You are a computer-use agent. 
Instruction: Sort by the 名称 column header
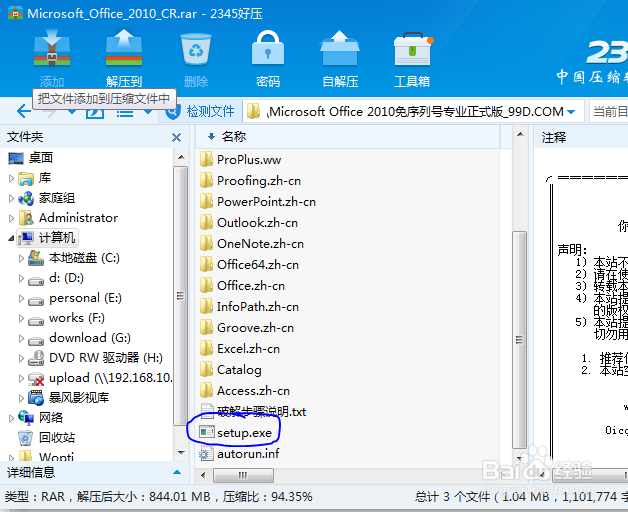coord(234,137)
